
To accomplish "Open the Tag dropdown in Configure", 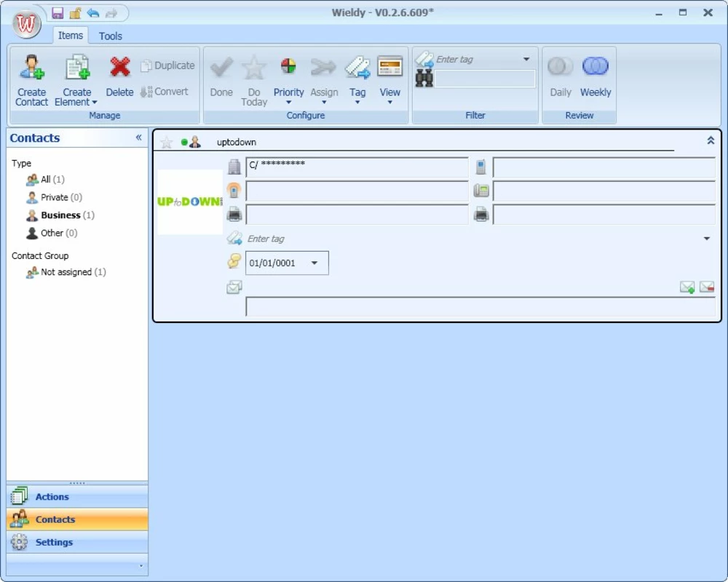I will click(x=357, y=80).
